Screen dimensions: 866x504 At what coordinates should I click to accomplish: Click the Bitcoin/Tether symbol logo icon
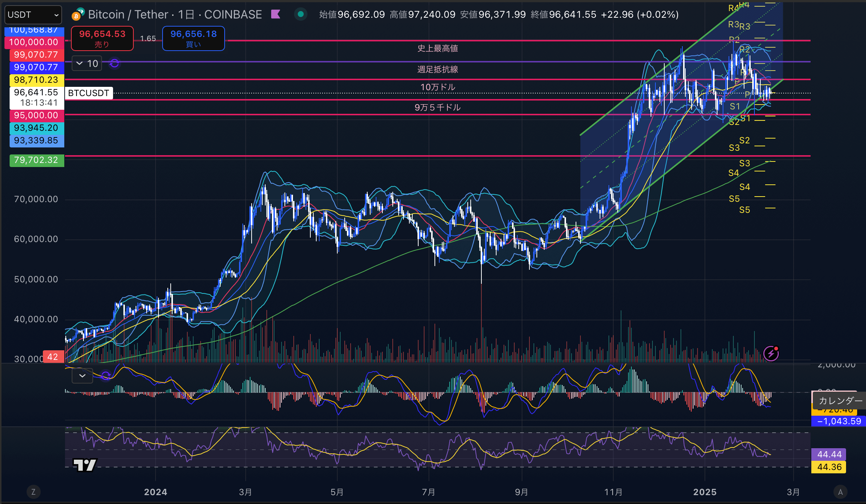click(78, 14)
